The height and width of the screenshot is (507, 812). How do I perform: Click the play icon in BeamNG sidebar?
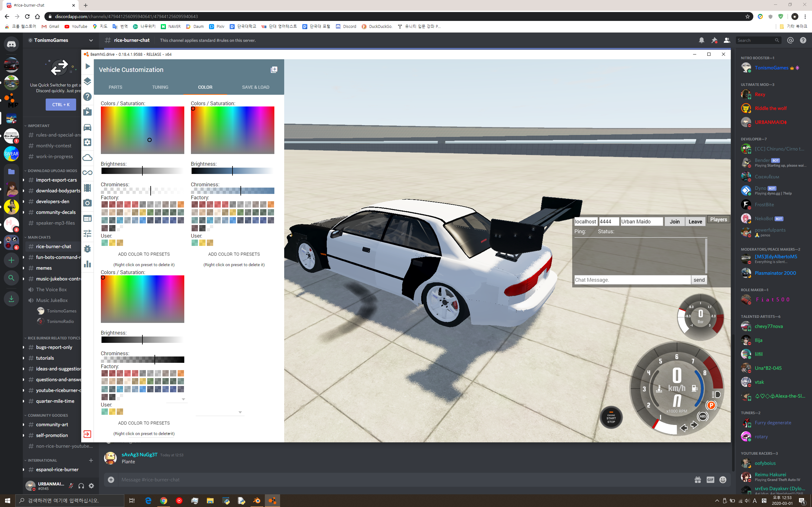coord(87,67)
